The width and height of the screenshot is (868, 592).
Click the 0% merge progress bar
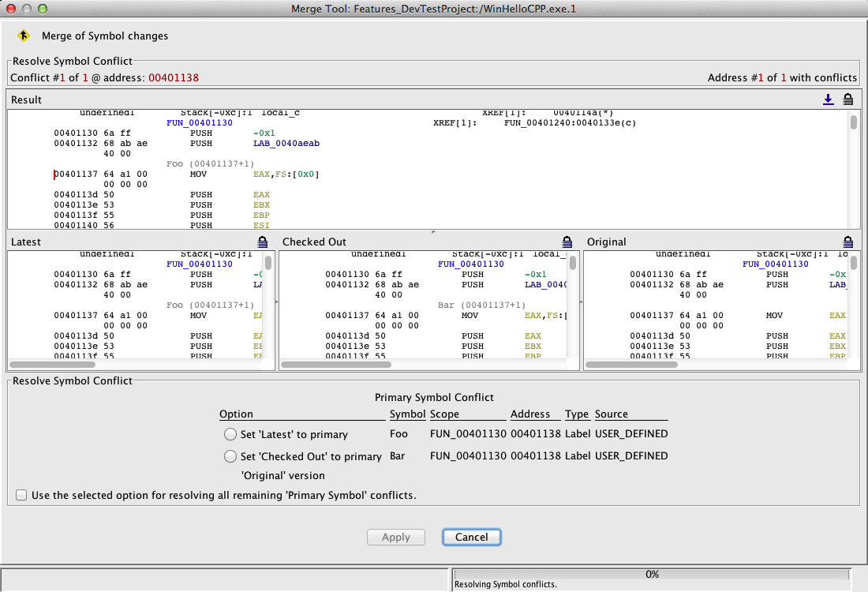[x=652, y=574]
